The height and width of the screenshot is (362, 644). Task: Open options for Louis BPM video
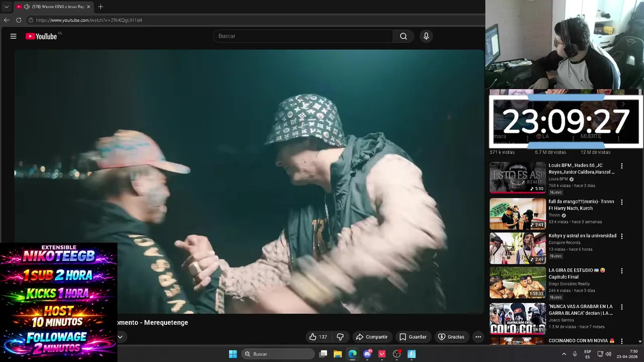coord(621,166)
